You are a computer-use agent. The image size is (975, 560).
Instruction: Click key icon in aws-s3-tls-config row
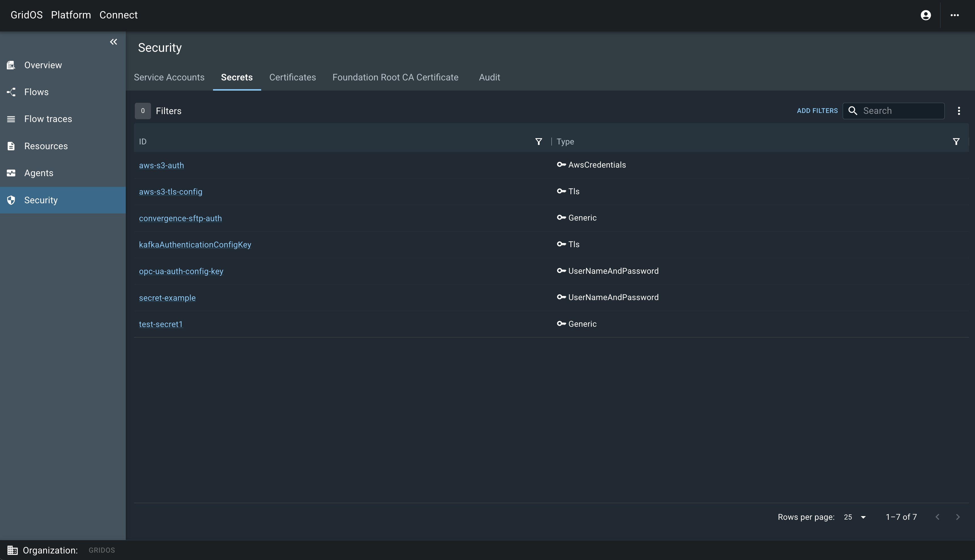[x=561, y=191]
